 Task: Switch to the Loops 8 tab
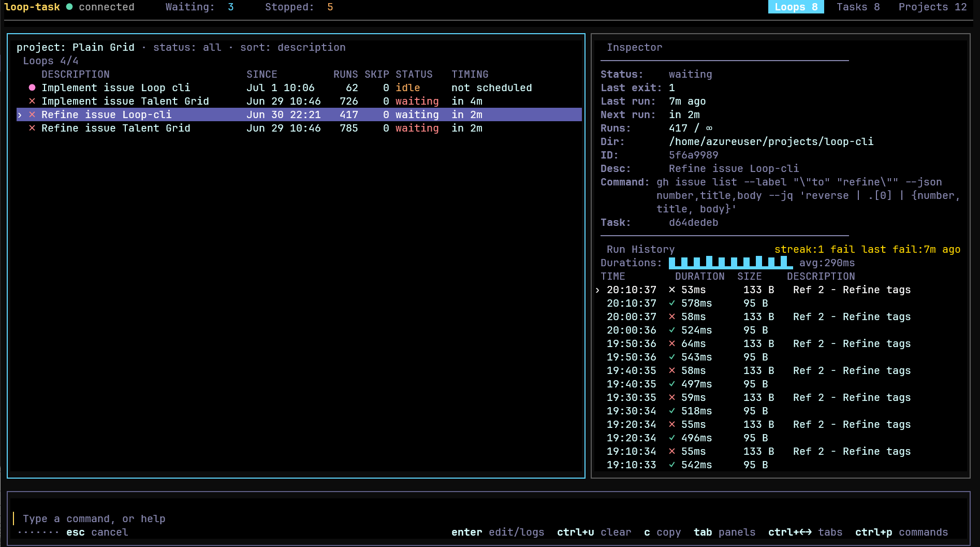click(796, 7)
